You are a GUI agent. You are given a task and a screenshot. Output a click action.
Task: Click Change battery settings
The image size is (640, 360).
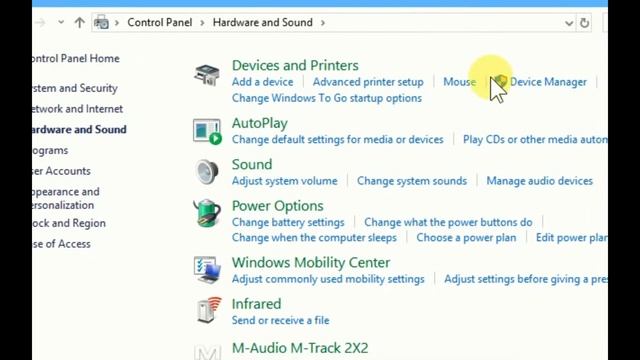click(288, 222)
